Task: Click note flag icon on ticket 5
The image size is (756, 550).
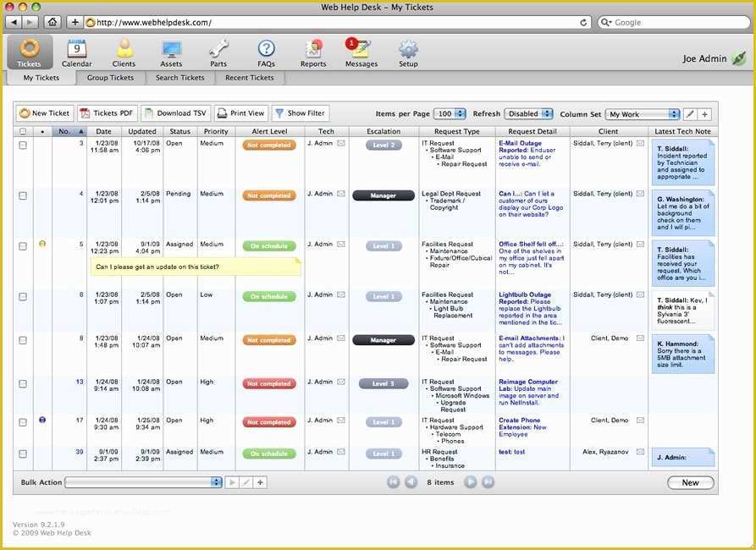Action: coord(42,245)
